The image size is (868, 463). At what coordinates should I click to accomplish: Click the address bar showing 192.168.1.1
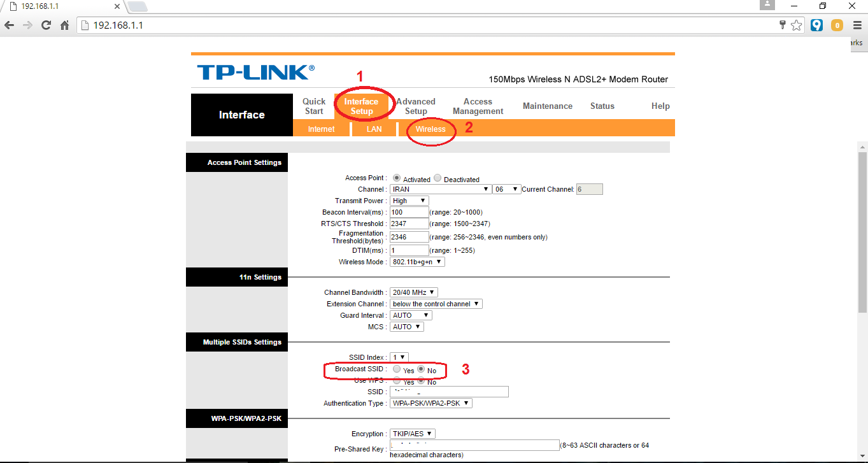[427, 25]
